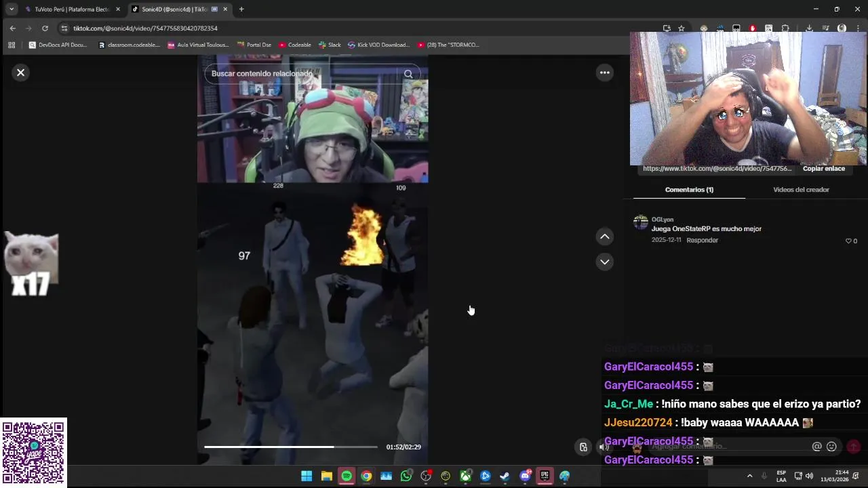Close the Sonic4D TikTok browser tab

225,9
